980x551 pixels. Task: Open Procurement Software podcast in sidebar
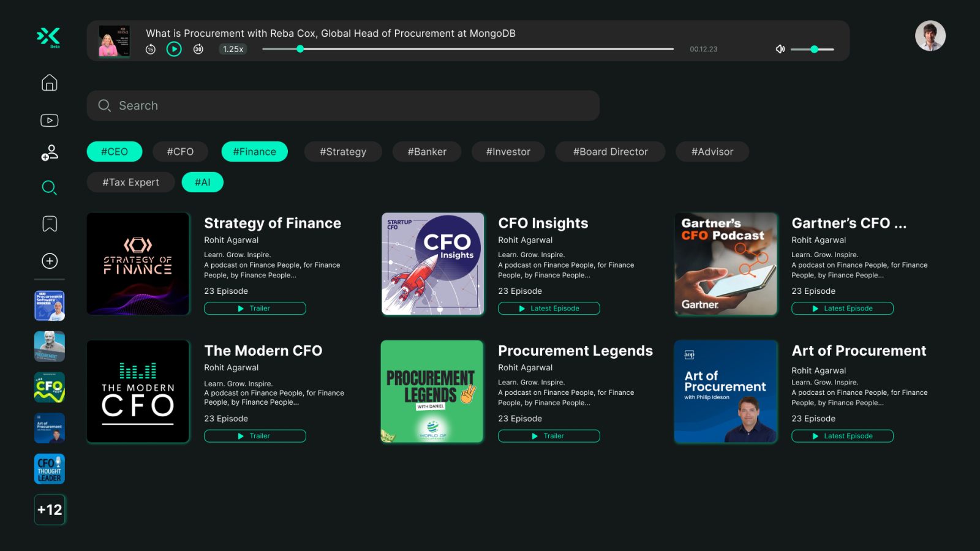click(50, 305)
